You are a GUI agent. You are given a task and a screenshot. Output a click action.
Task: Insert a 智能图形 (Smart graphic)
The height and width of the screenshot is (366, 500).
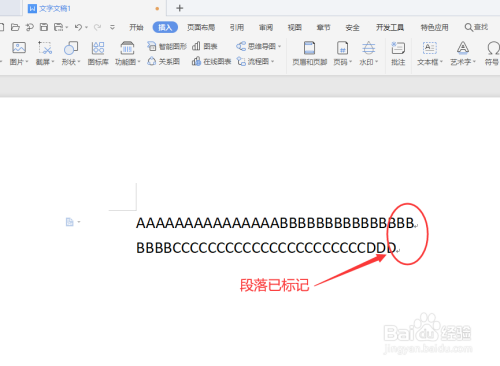point(167,46)
